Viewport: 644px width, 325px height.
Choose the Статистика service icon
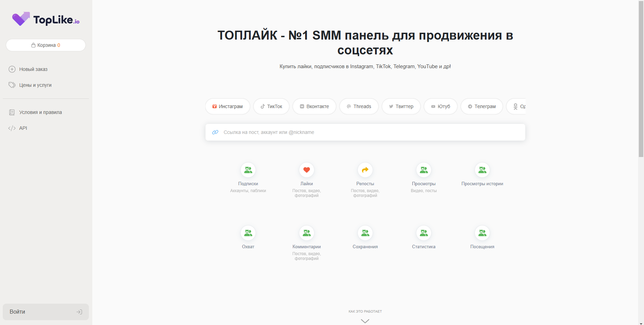[424, 233]
